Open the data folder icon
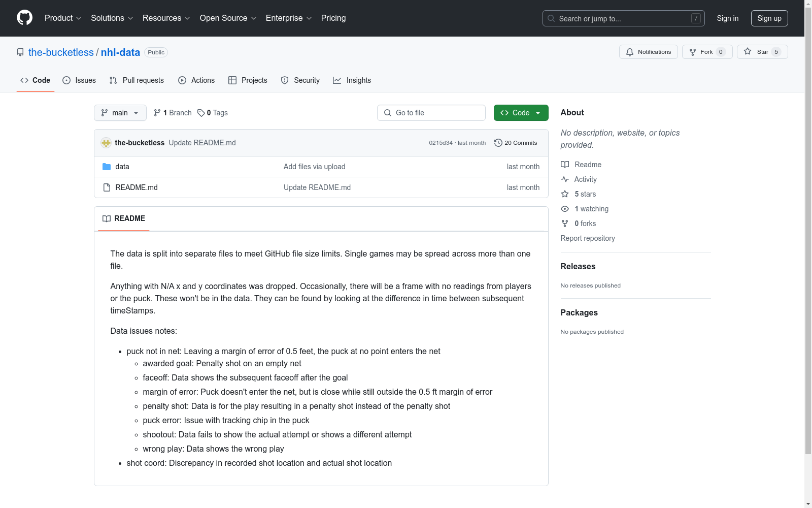The height and width of the screenshot is (508, 812). 107,167
